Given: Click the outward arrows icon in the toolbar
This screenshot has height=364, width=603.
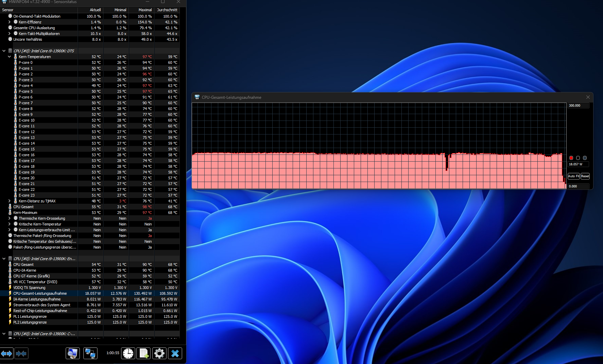Looking at the screenshot, I should (7, 353).
